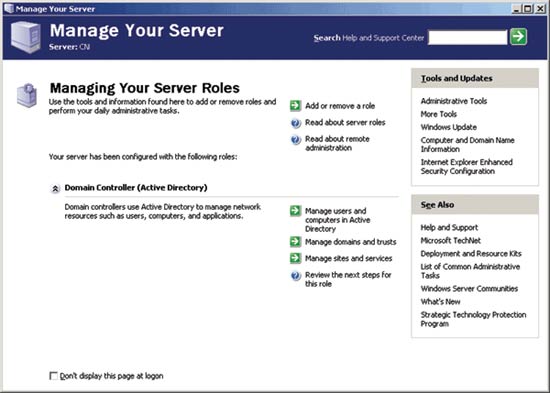
Task: Click the server tower icon in header
Action: pyautogui.click(x=25, y=37)
